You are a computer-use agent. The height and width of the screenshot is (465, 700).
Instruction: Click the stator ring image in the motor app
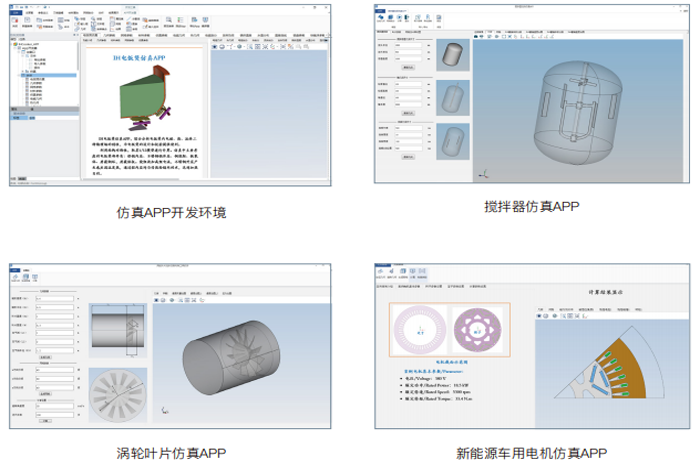click(420, 330)
